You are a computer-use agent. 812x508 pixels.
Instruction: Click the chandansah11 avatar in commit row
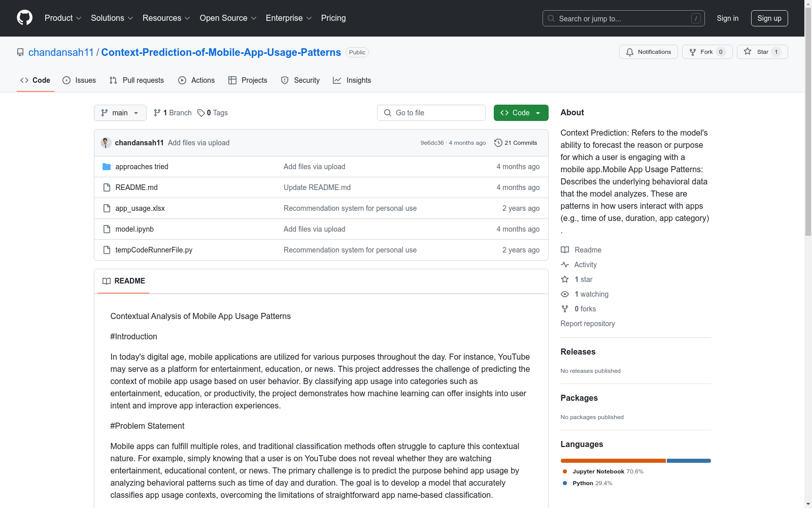coord(106,143)
